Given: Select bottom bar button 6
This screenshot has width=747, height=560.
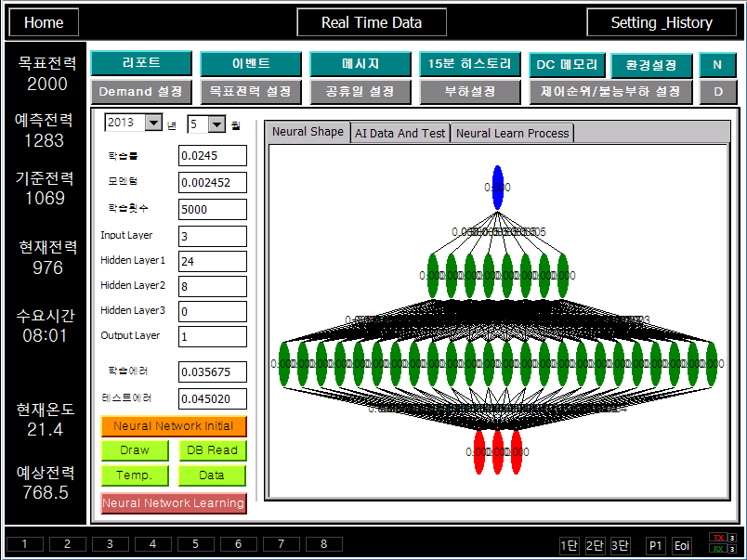Looking at the screenshot, I should click(238, 544).
